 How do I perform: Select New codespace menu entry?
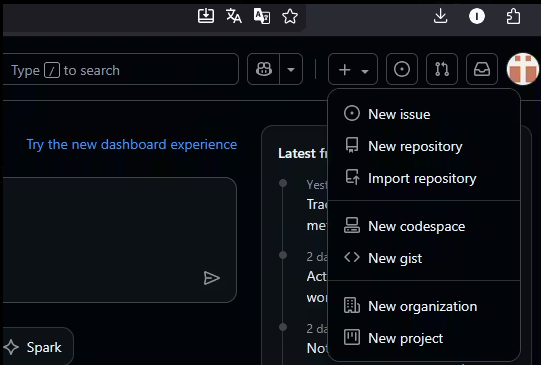424,226
